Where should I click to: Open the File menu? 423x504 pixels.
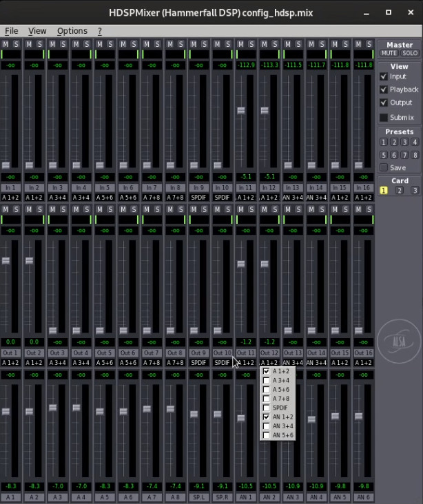coord(11,31)
